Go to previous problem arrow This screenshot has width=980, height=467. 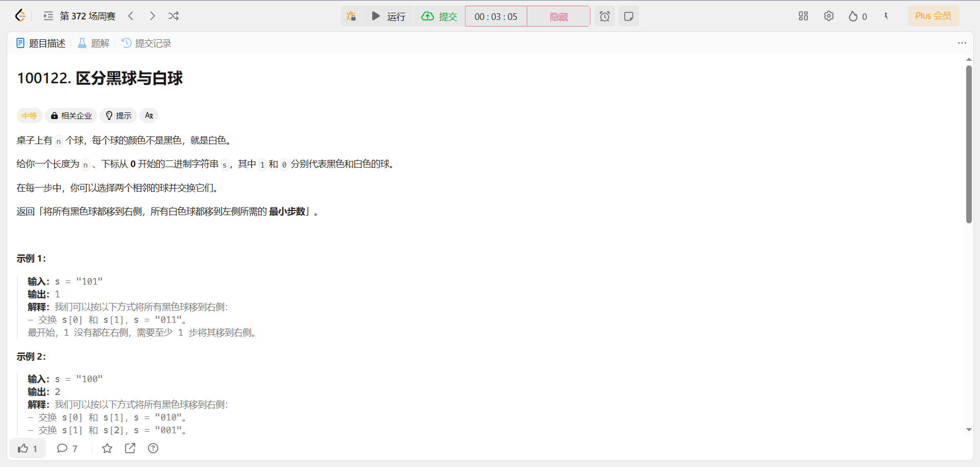click(x=131, y=16)
